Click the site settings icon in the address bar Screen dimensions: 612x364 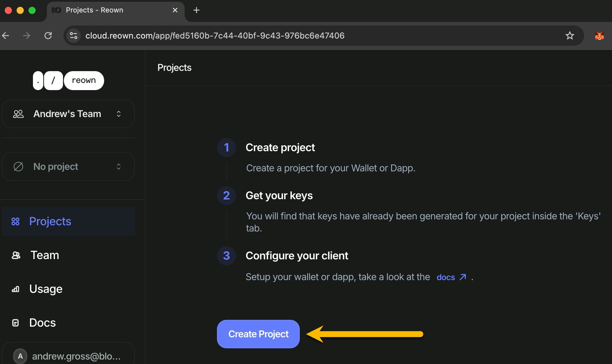[73, 36]
